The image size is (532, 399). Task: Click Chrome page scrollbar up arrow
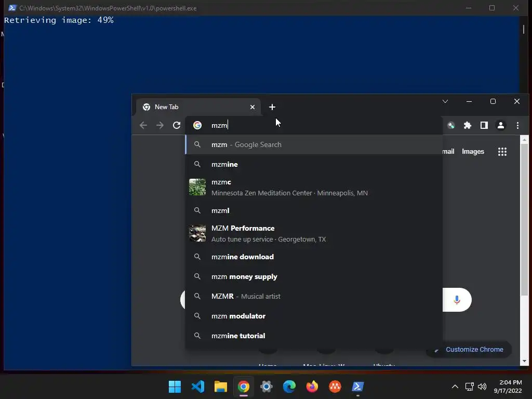click(x=525, y=139)
